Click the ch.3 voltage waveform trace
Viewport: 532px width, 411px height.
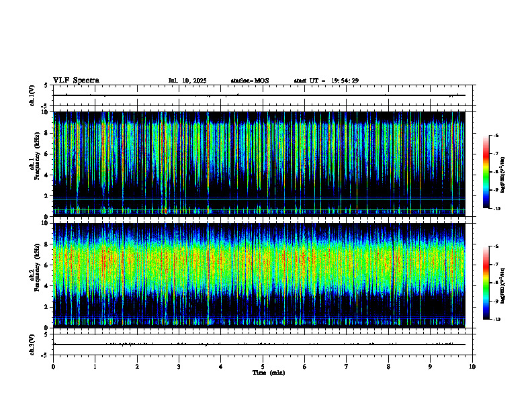click(259, 345)
